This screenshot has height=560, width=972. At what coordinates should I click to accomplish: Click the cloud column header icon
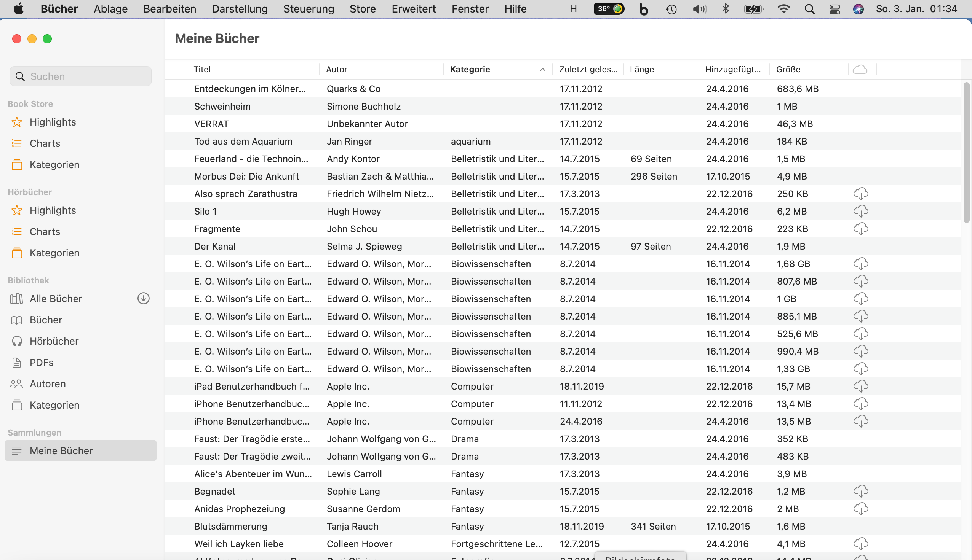point(860,69)
